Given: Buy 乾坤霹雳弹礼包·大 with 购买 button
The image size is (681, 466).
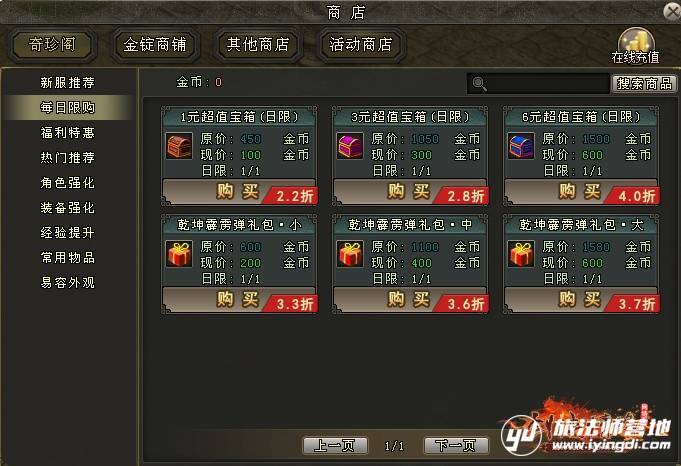Looking at the screenshot, I should pos(581,299).
